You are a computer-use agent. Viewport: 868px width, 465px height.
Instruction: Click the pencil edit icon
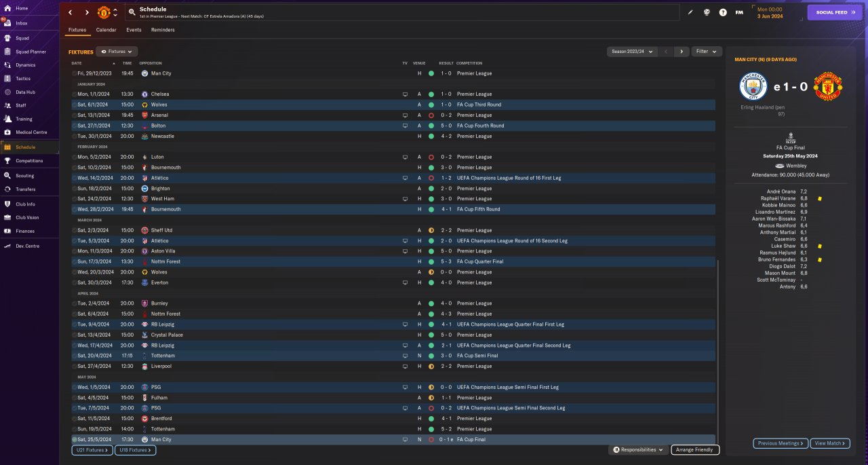point(690,12)
